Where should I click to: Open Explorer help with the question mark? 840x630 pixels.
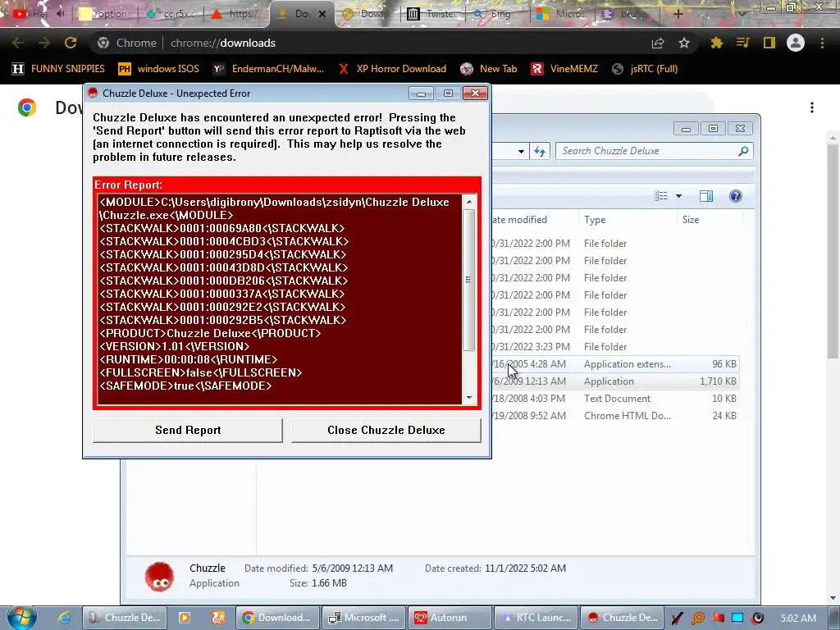tap(736, 196)
